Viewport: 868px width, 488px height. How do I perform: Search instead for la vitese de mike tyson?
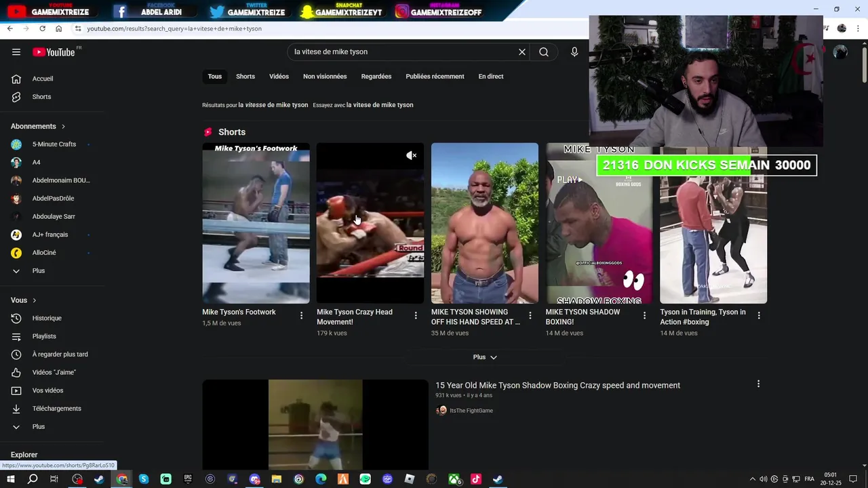point(380,105)
